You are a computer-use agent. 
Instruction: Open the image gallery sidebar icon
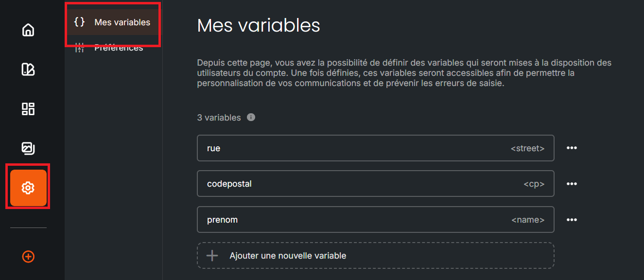click(28, 148)
